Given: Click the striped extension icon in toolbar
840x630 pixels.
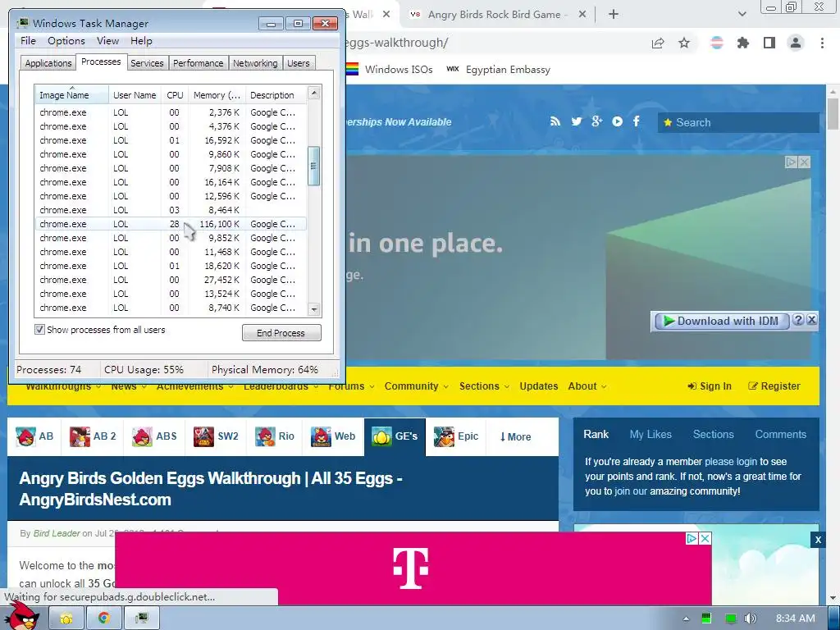Looking at the screenshot, I should 716,43.
